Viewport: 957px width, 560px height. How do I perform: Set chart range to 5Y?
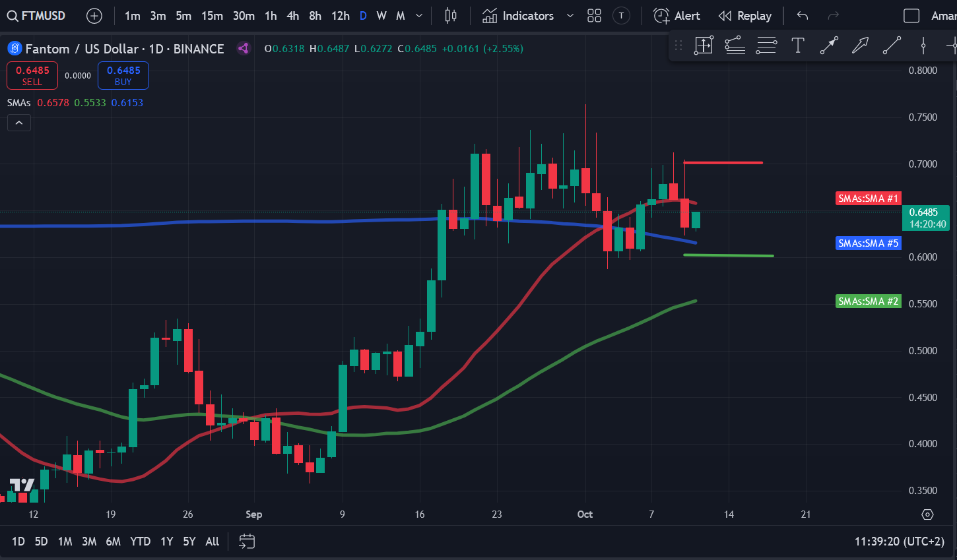tap(189, 542)
